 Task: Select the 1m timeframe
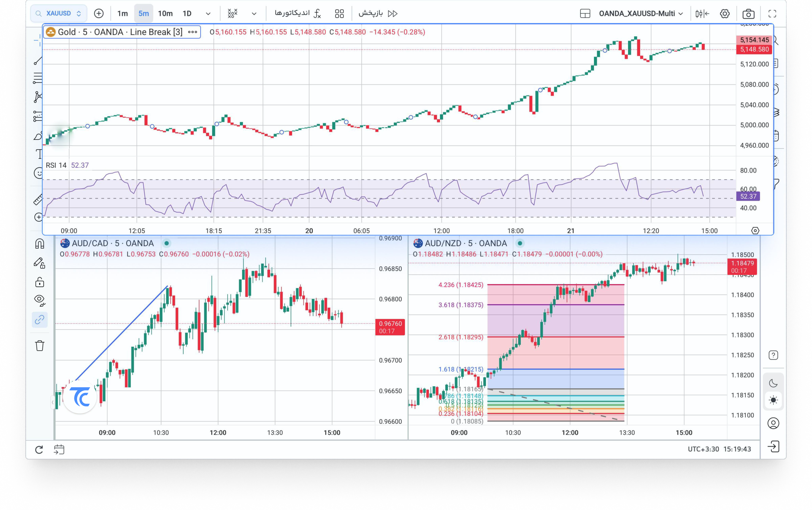(x=122, y=14)
